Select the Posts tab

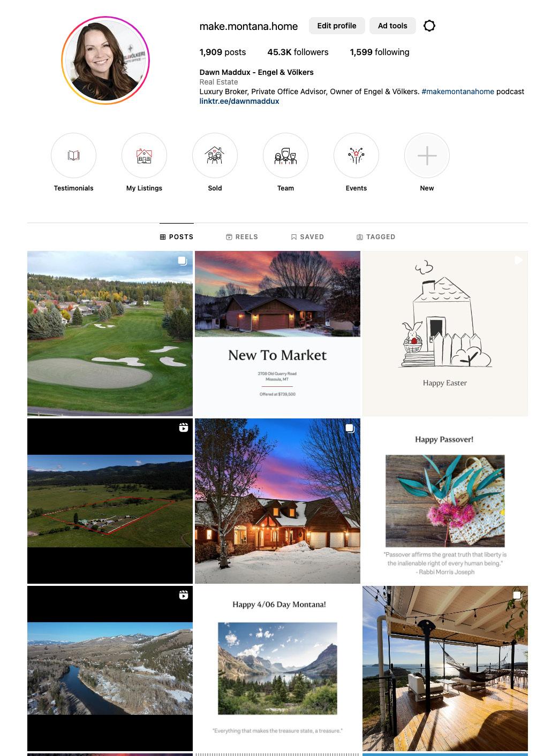pos(177,236)
